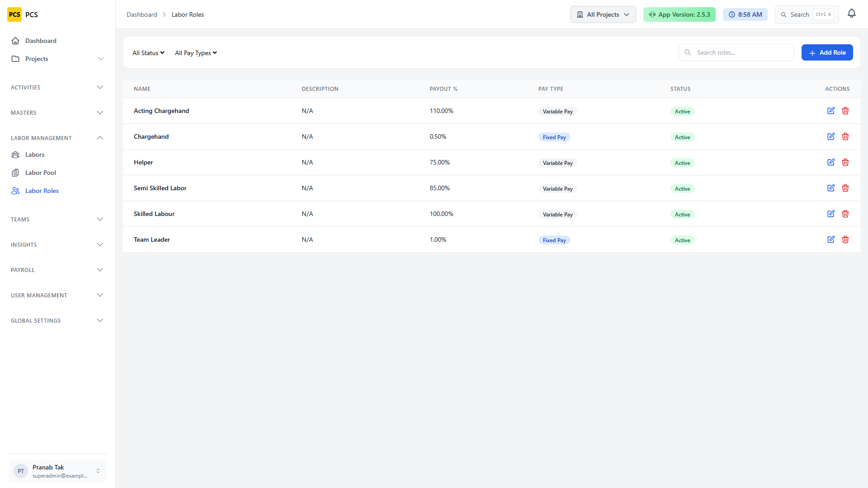This screenshot has width=868, height=488.
Task: Open global Search with ctrl K
Action: click(x=807, y=14)
